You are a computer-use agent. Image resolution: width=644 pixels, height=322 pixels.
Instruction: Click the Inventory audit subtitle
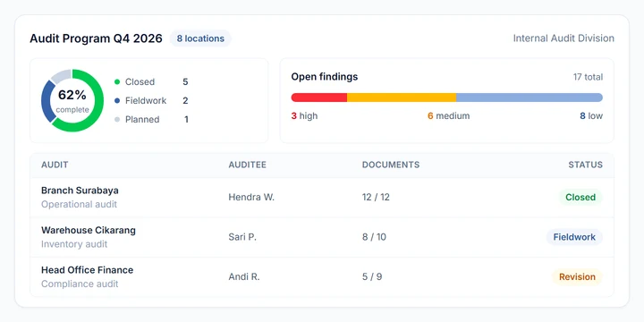point(74,244)
